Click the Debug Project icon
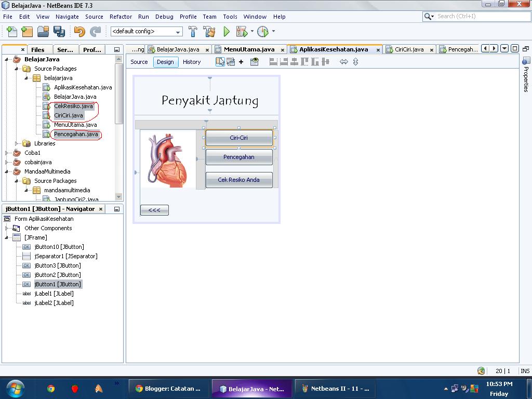Image resolution: width=532 pixels, height=399 pixels. [242, 32]
